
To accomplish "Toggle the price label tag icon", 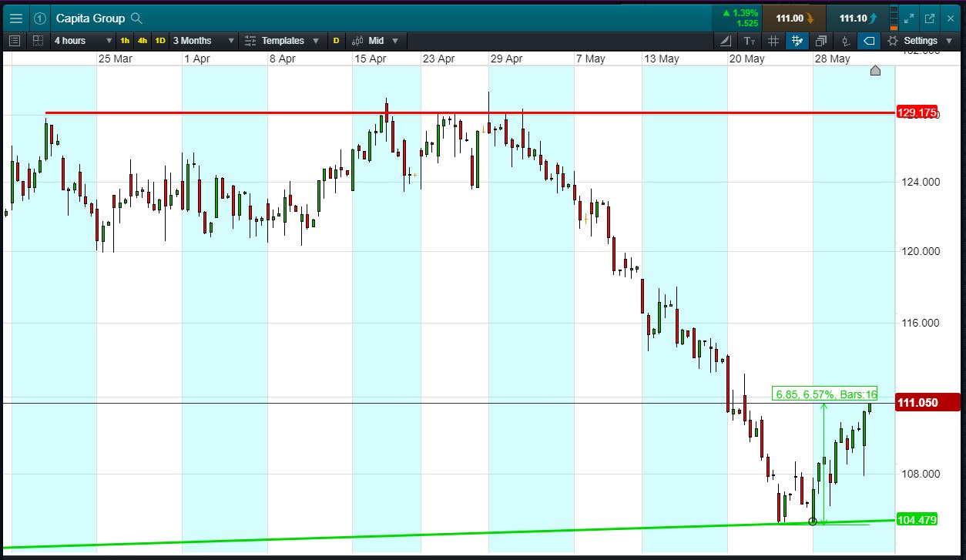I will (x=869, y=40).
